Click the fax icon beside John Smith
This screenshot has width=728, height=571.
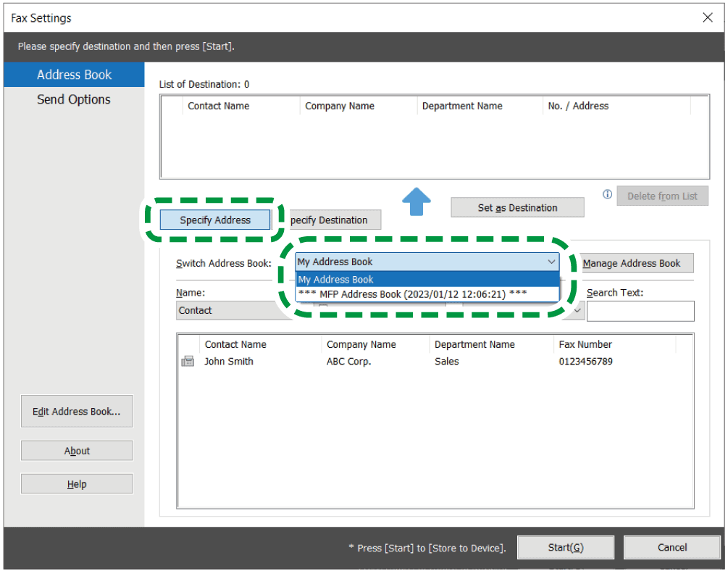click(x=188, y=362)
